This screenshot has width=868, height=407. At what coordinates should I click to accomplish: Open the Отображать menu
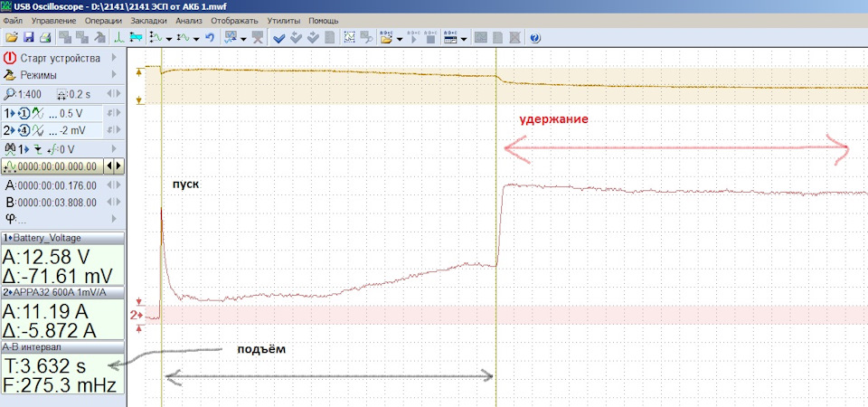coord(235,21)
